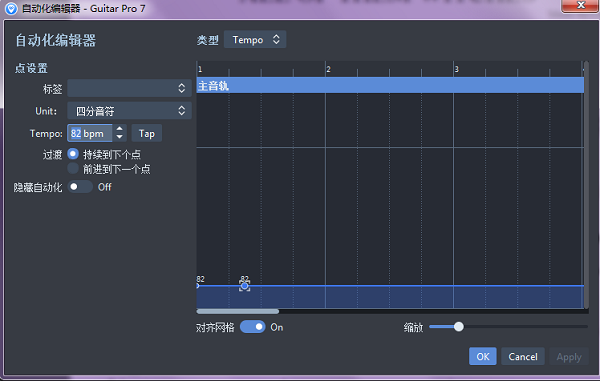Open the 标签 label dropdown
The width and height of the screenshot is (600, 381).
129,88
